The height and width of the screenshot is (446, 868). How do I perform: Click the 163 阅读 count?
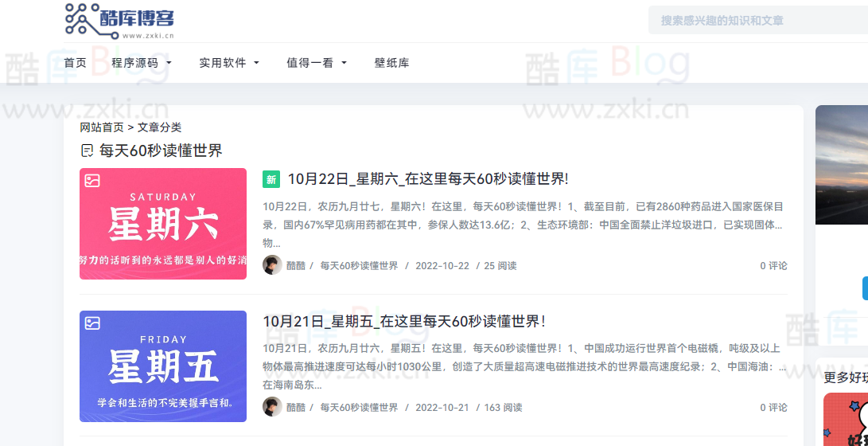point(503,408)
